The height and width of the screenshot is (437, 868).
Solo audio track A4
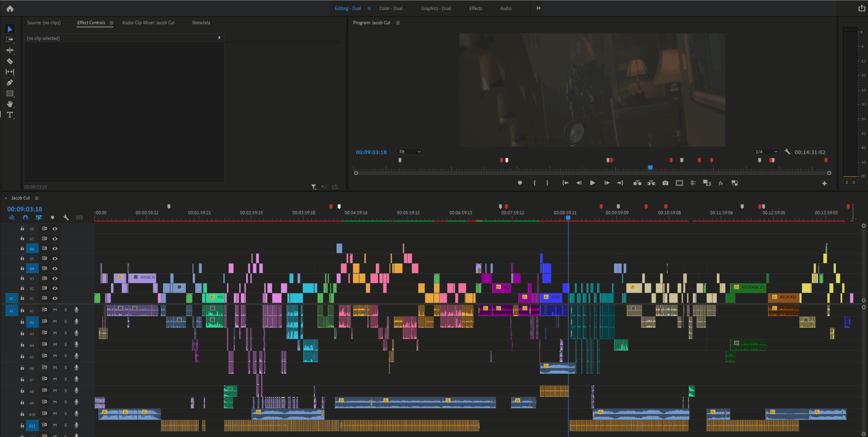(x=66, y=345)
